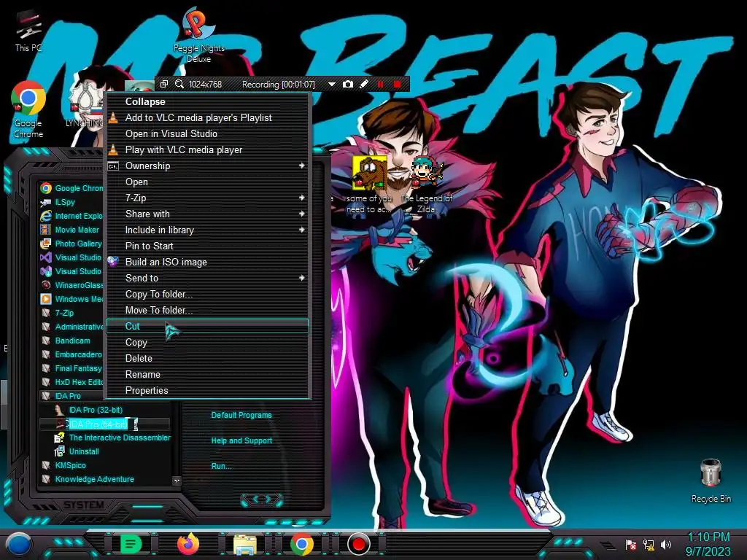Image resolution: width=747 pixels, height=560 pixels.
Task: Open the This PC desktop icon
Action: point(28,31)
